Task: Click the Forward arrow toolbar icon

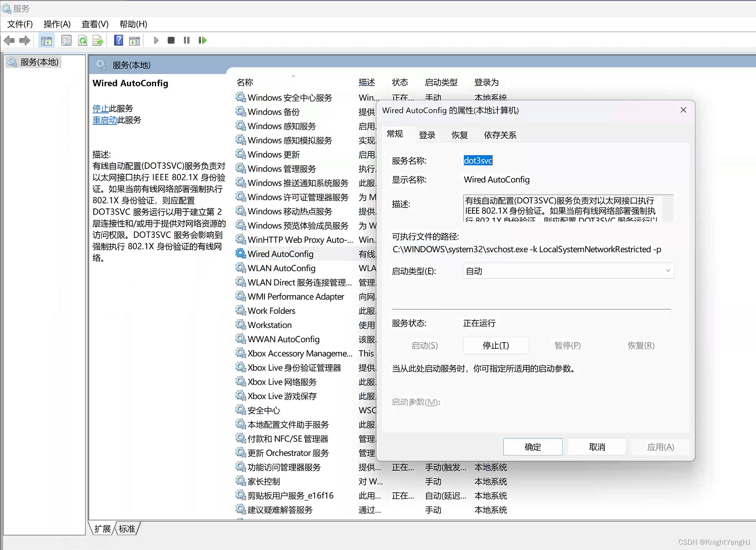Action: (25, 40)
